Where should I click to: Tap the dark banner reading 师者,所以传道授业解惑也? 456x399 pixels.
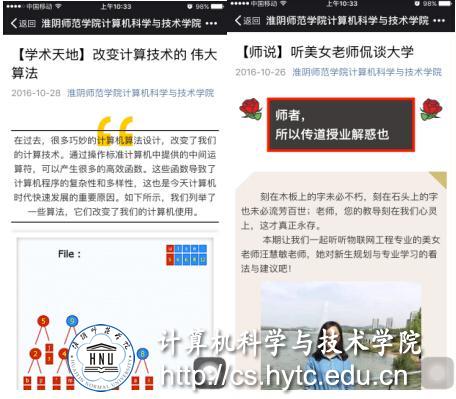pos(341,125)
